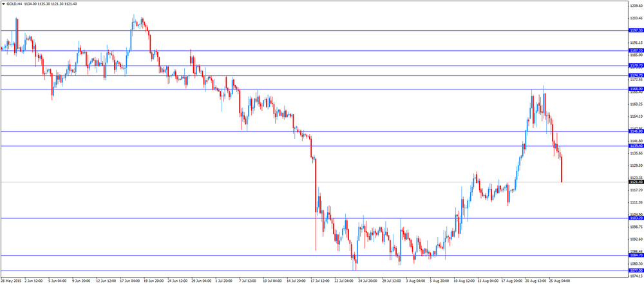Click the 1 Jul 20:00 time label

pos(224,281)
